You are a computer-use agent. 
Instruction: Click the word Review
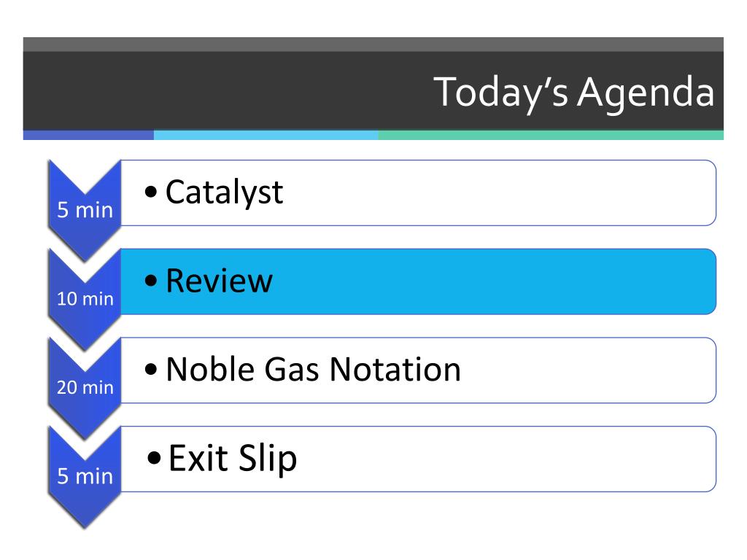pyautogui.click(x=219, y=281)
